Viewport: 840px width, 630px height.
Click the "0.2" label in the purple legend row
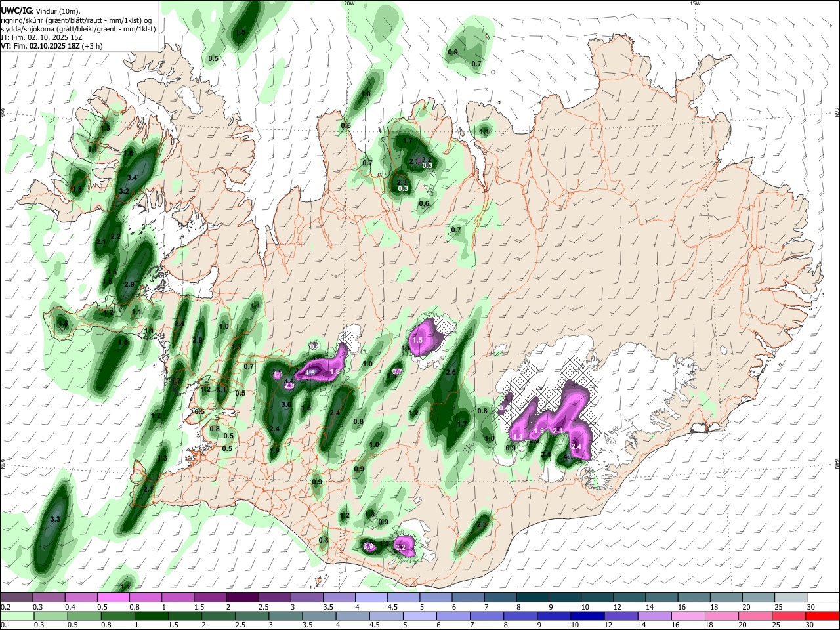click(x=5, y=607)
